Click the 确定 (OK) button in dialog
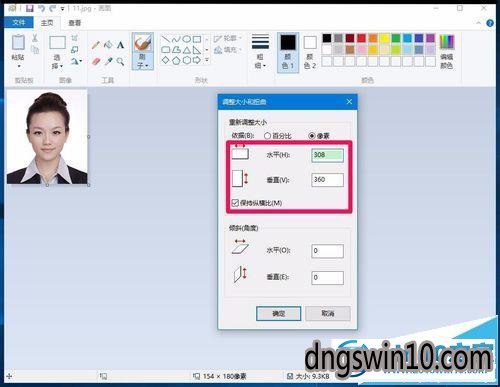Screen dimensions: 500x387 278,313
